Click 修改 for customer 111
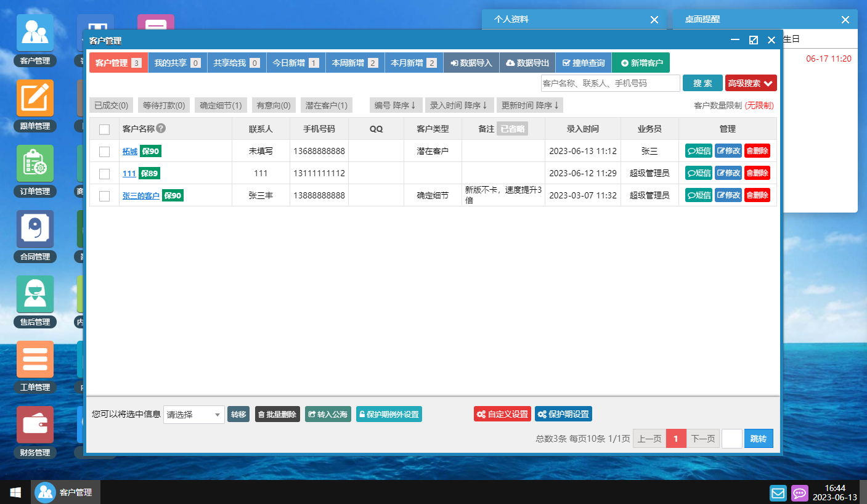Viewport: 867px width, 504px height. tap(728, 173)
